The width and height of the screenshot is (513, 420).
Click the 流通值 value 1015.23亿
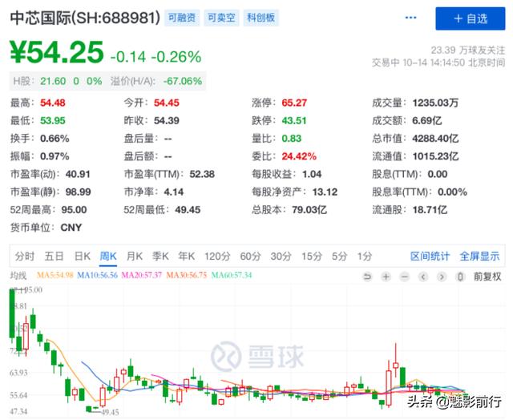coord(435,156)
